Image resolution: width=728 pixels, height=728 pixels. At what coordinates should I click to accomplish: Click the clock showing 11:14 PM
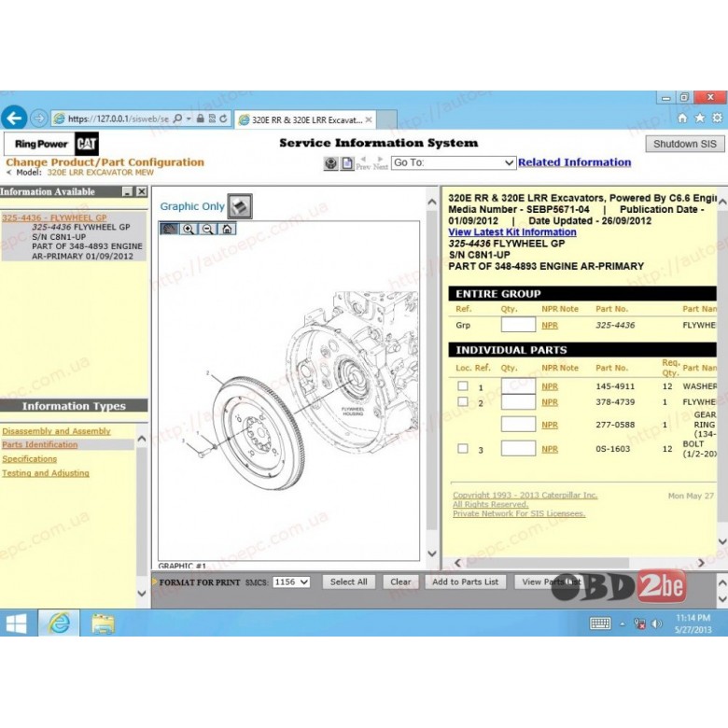[693, 618]
